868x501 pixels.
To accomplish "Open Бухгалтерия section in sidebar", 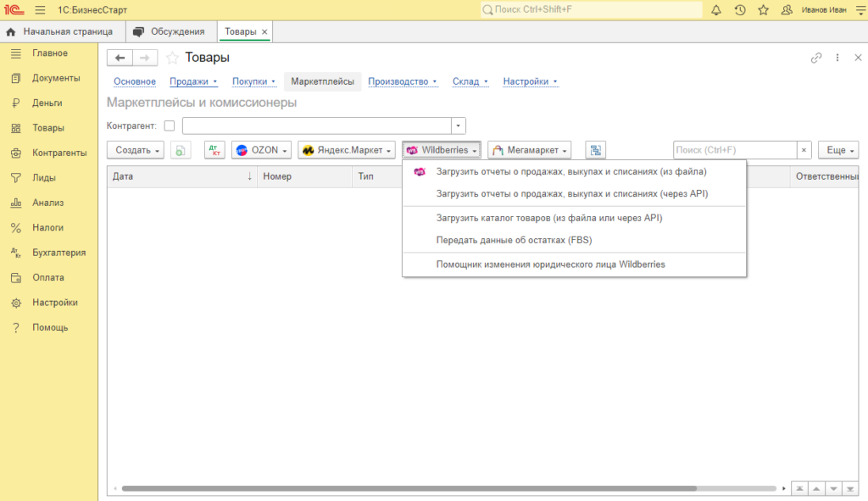I will [x=58, y=253].
